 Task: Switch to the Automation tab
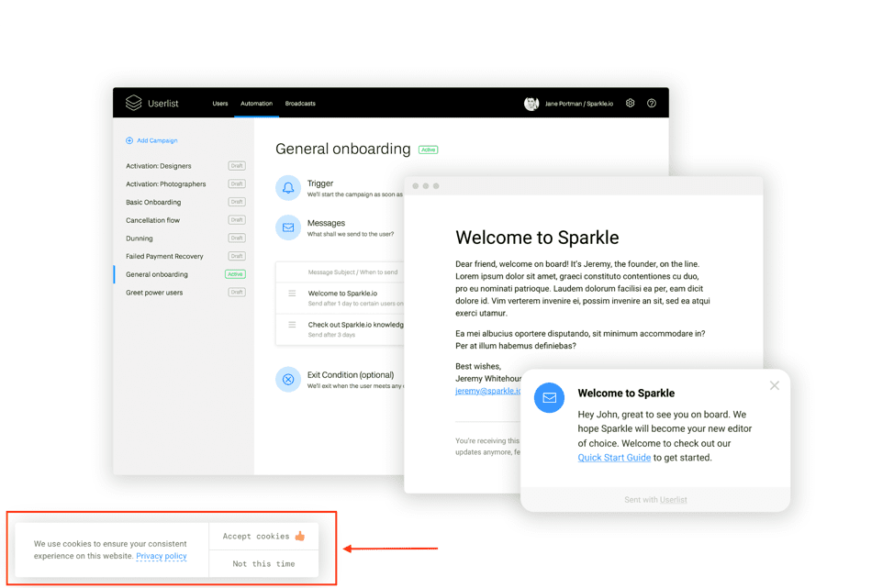[257, 104]
